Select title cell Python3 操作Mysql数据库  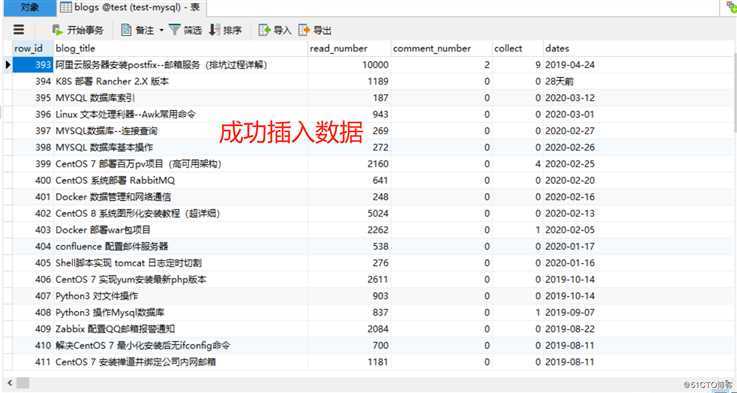coord(180,313)
